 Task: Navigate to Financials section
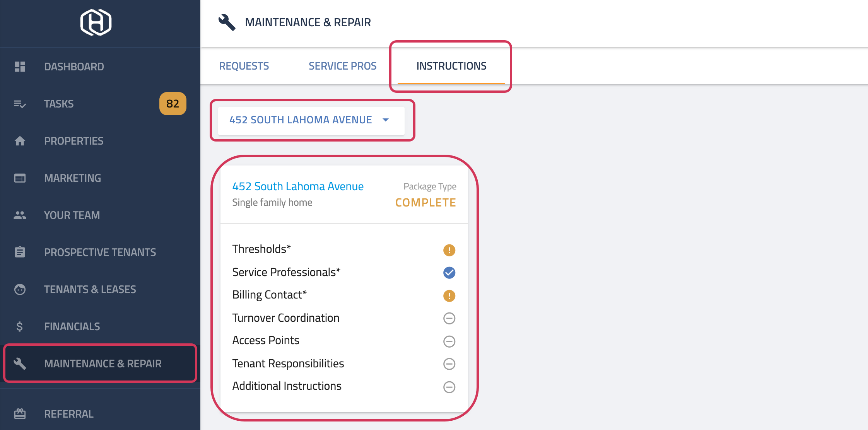tap(100, 326)
